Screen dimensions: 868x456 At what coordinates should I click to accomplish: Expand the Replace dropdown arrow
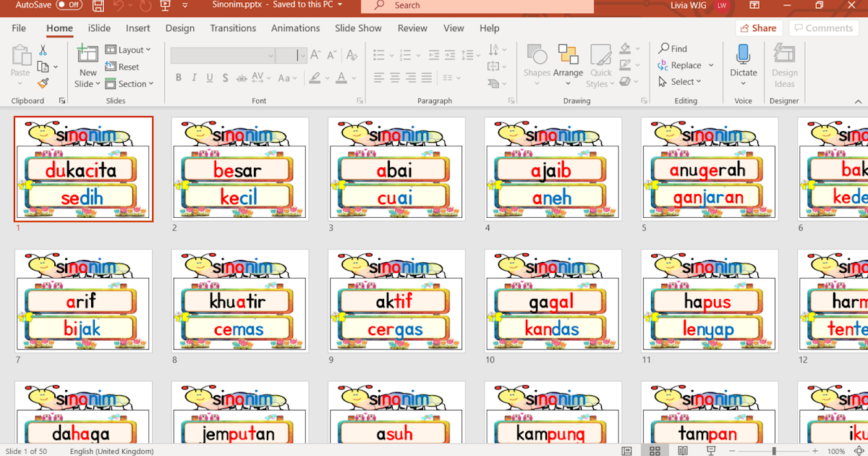(x=711, y=65)
